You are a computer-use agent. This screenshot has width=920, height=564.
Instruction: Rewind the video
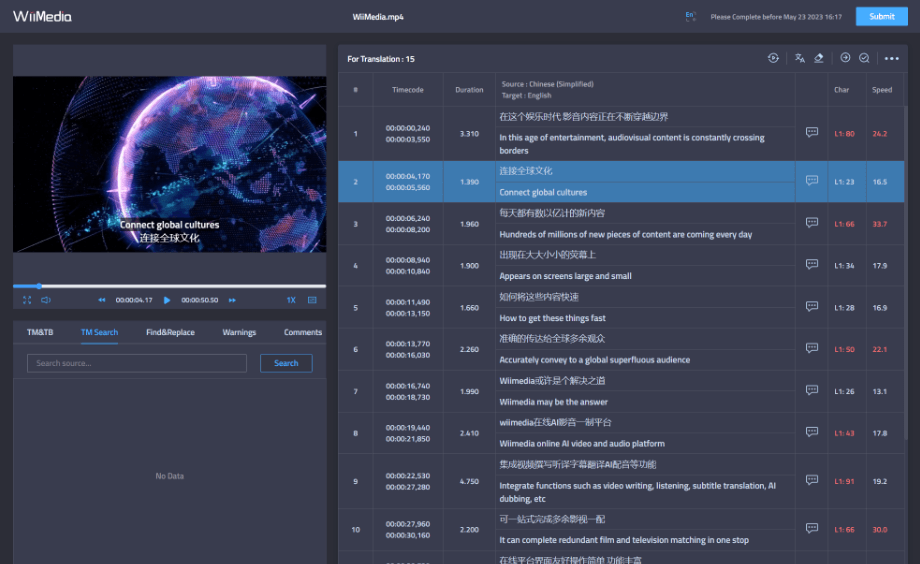click(102, 300)
